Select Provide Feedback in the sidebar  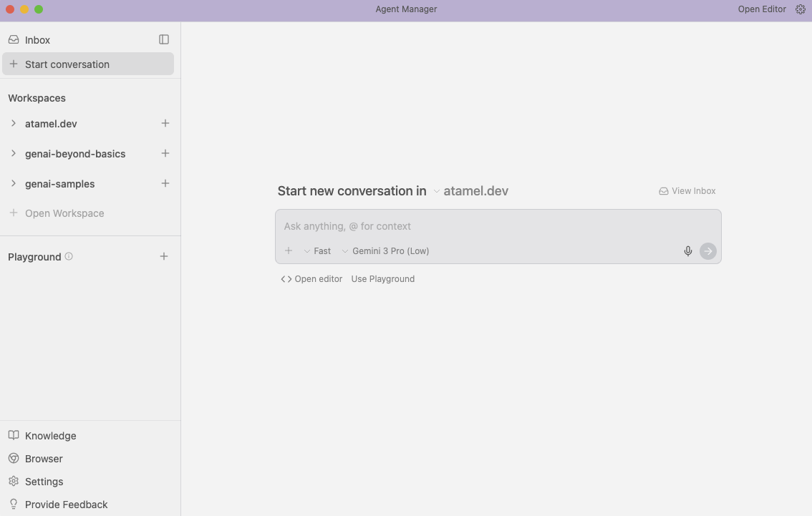[x=66, y=504]
